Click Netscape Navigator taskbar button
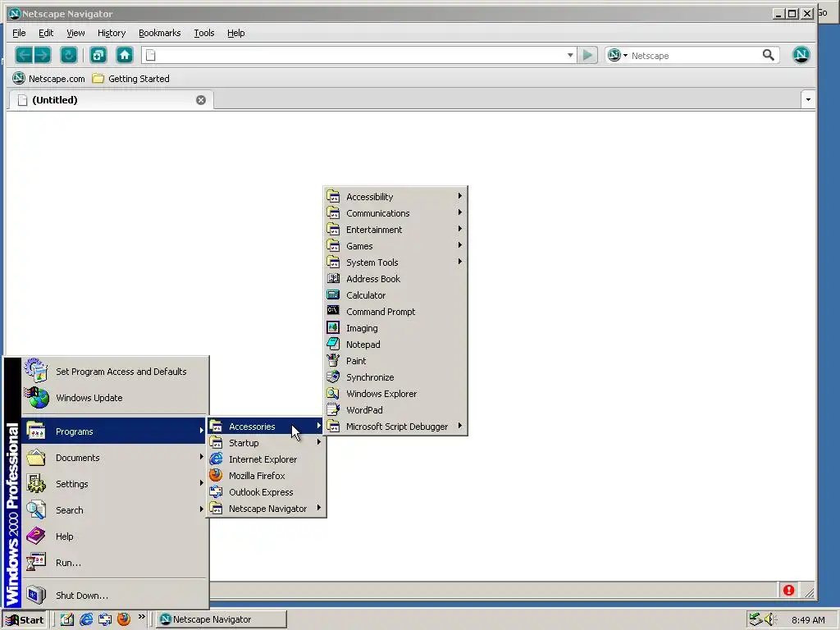The height and width of the screenshot is (630, 840). pyautogui.click(x=221, y=619)
